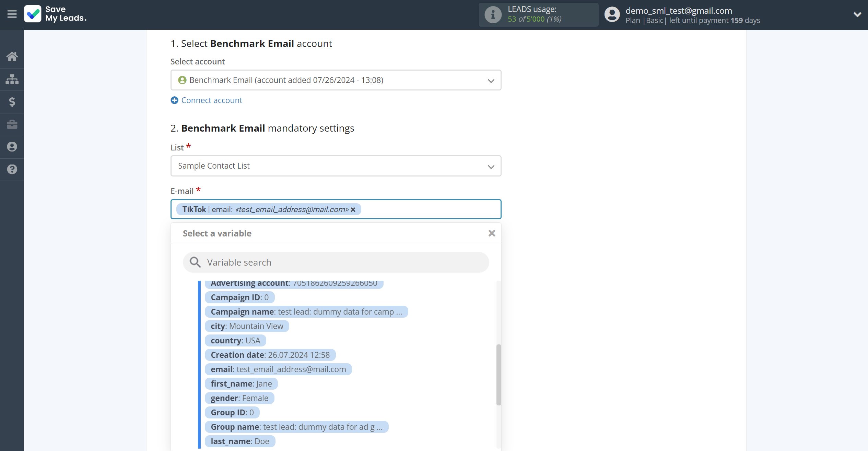868x451 pixels.
Task: Remove the TikTok email tag
Action: coord(353,210)
